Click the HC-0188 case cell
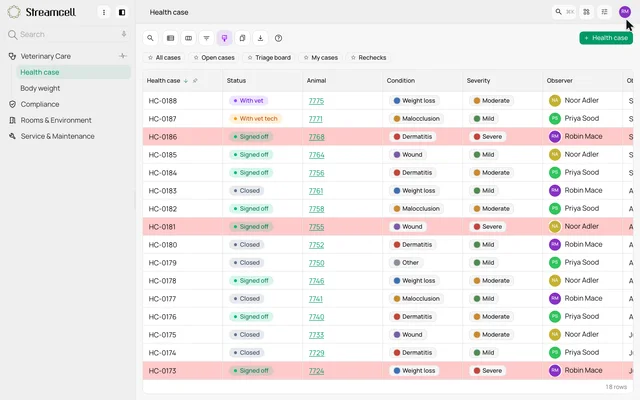Image resolution: width=640 pixels, height=400 pixels. click(x=182, y=101)
